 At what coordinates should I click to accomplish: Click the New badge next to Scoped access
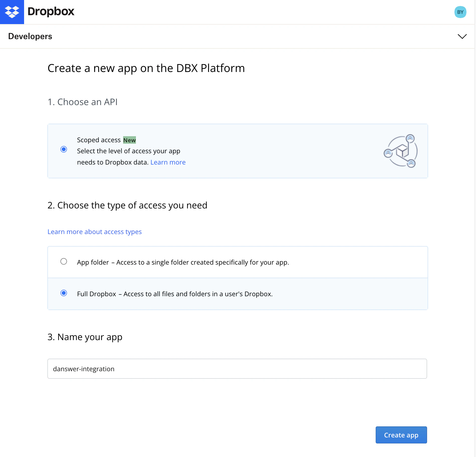129,140
